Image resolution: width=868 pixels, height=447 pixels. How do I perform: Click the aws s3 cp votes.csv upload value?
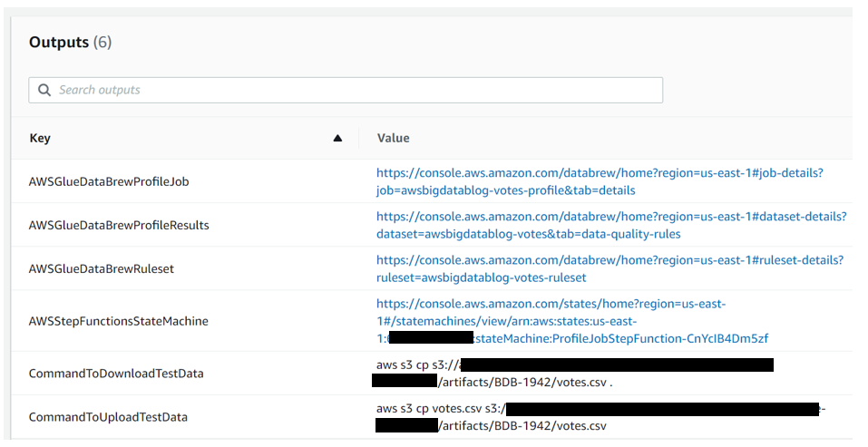click(600, 417)
